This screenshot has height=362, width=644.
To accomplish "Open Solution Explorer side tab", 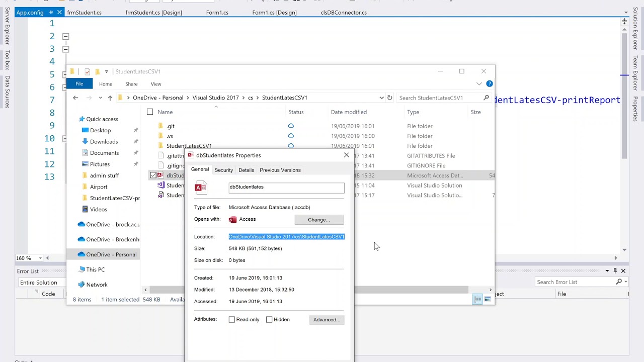I will pyautogui.click(x=635, y=28).
